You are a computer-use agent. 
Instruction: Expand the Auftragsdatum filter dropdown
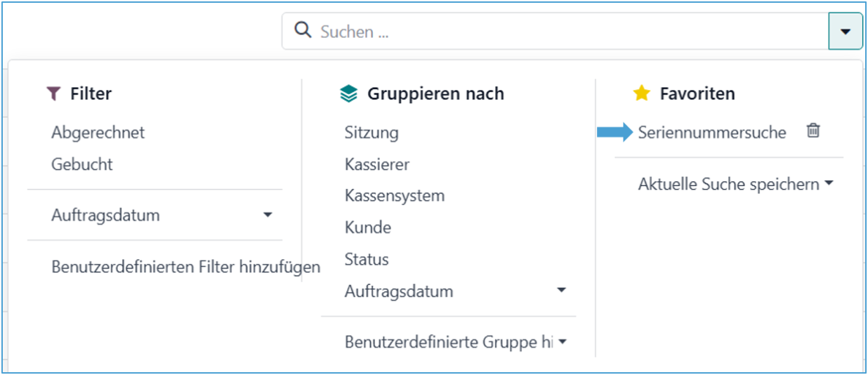pyautogui.click(x=268, y=215)
